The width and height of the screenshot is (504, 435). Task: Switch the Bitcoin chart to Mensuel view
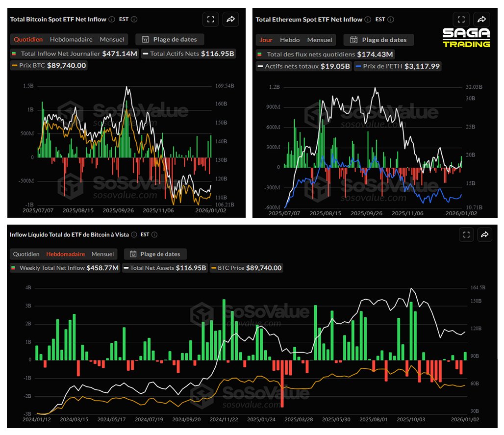tap(111, 39)
